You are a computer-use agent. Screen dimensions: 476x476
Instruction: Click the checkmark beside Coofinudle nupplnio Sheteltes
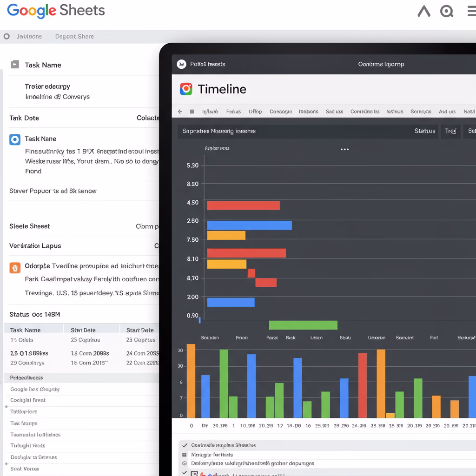185,445
